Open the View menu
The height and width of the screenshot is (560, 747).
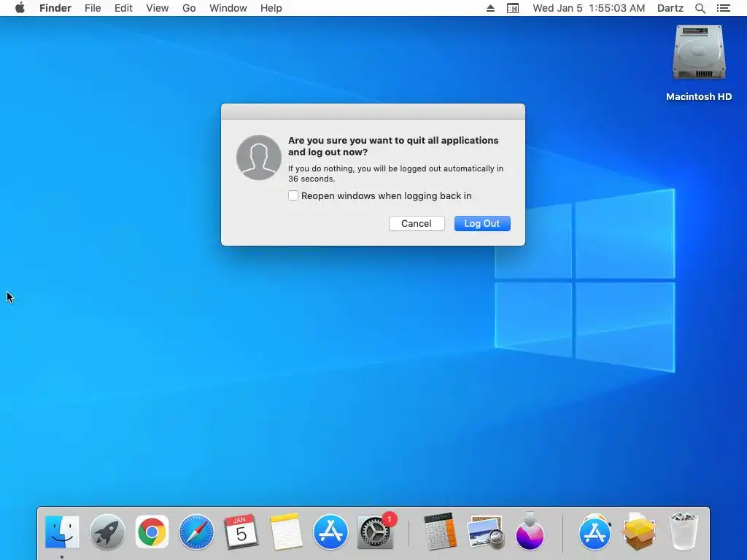pos(158,8)
